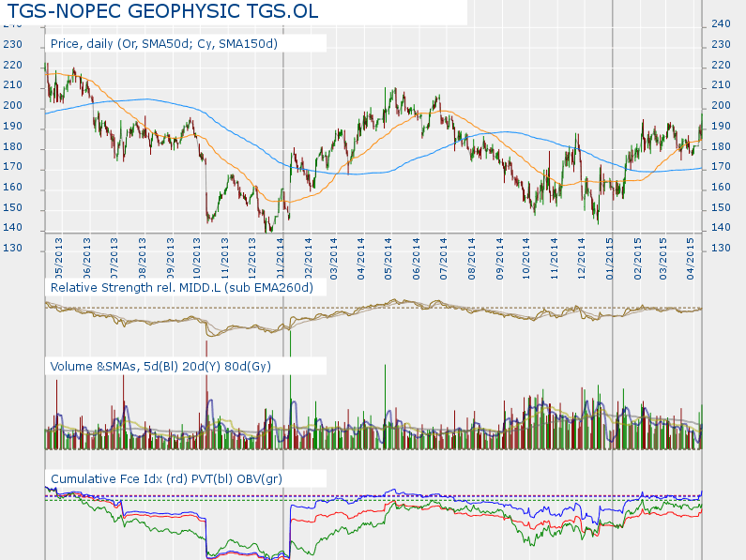Click the 09/2014 date axis label
Image resolution: width=746 pixels, height=560 pixels.
pyautogui.click(x=499, y=258)
